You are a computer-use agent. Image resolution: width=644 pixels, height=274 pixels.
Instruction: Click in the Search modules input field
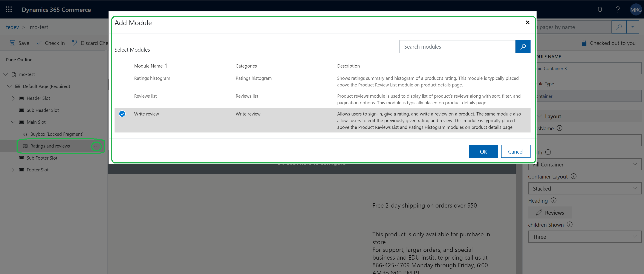pyautogui.click(x=457, y=46)
